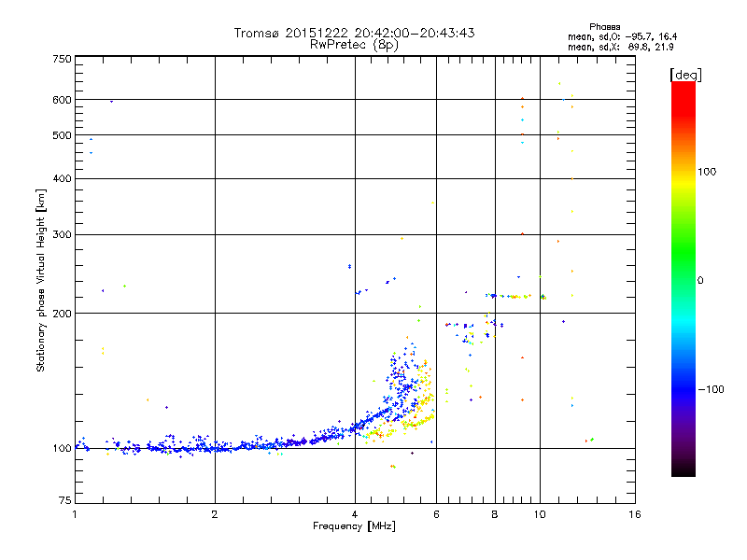The image size is (747, 560).
Task: Click the '[deg]' colorbar unit label
Action: coord(685,75)
